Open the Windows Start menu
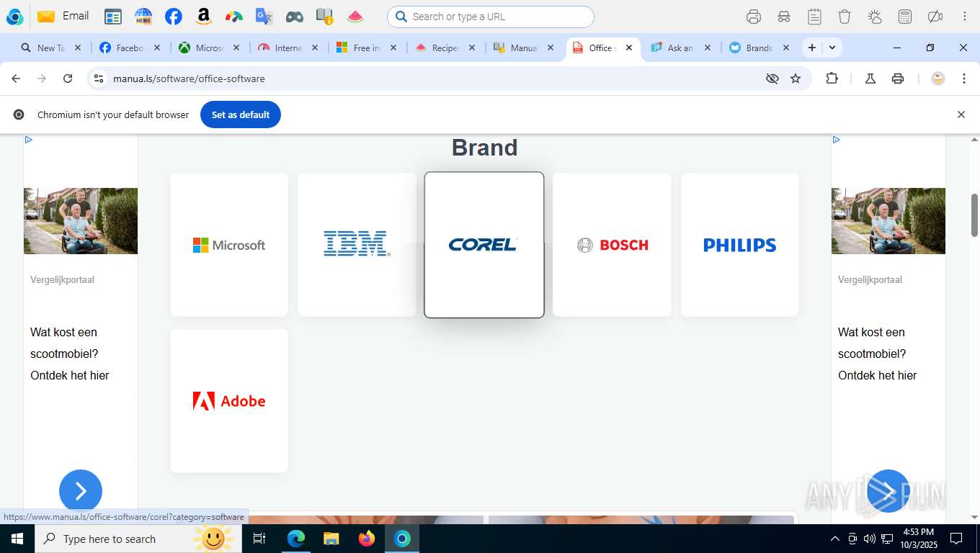980x553 pixels. 17,539
